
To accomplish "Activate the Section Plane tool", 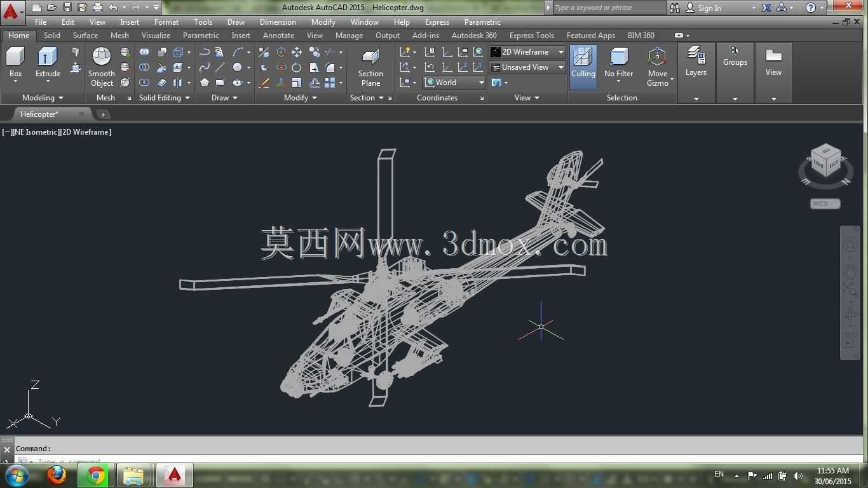I will click(x=370, y=67).
